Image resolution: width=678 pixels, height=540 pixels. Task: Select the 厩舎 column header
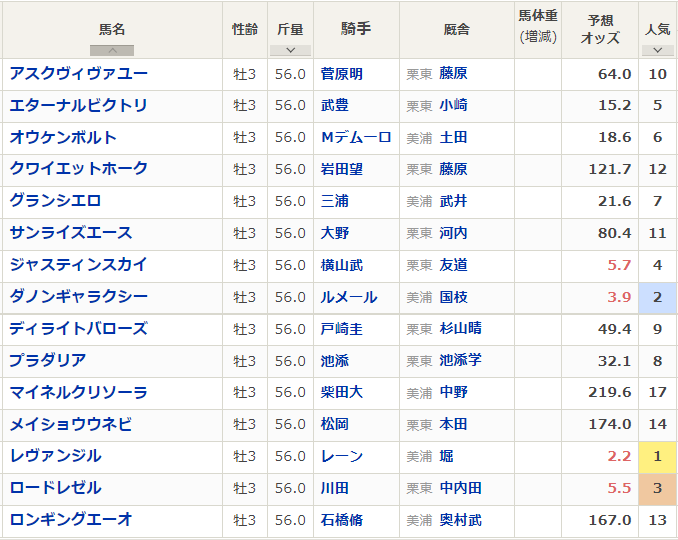point(457,29)
